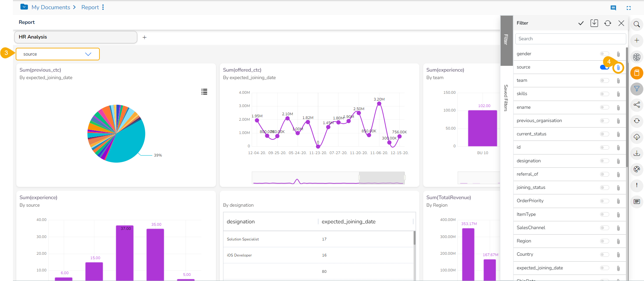Click the save filter icon in Filter header
644x281 pixels.
594,23
